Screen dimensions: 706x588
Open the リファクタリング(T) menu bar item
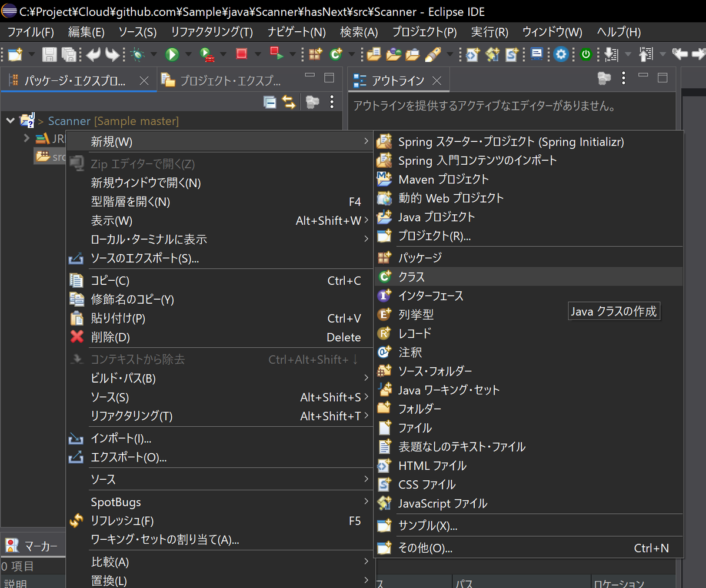tap(212, 32)
